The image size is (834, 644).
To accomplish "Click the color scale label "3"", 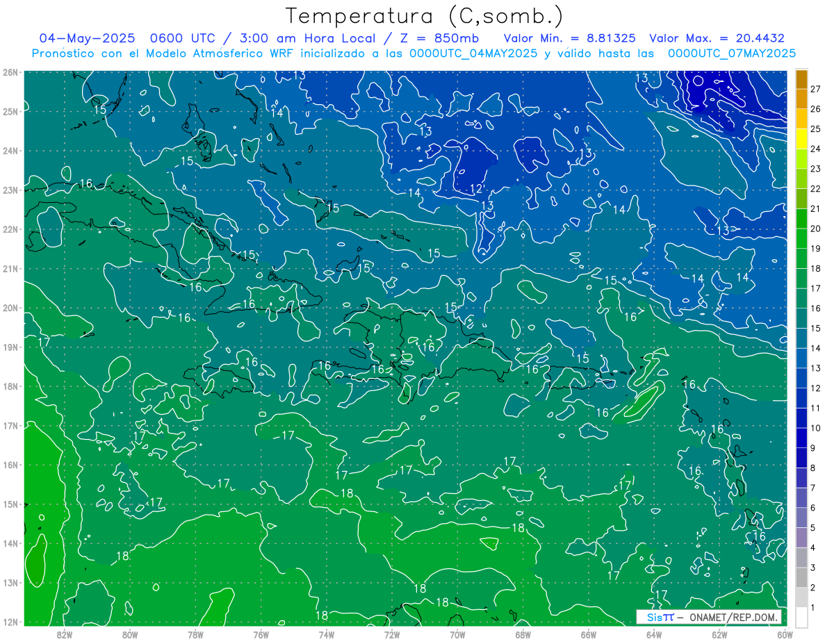I will coord(813,568).
